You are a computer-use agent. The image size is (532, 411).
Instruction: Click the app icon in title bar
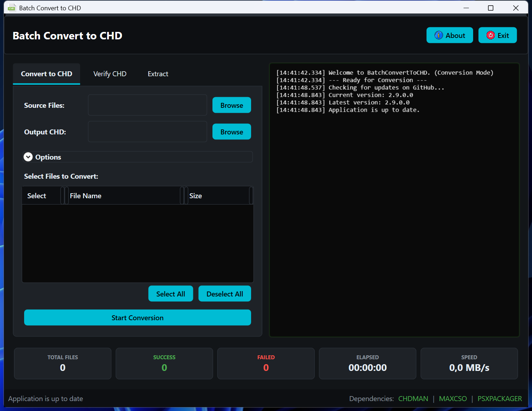point(12,8)
